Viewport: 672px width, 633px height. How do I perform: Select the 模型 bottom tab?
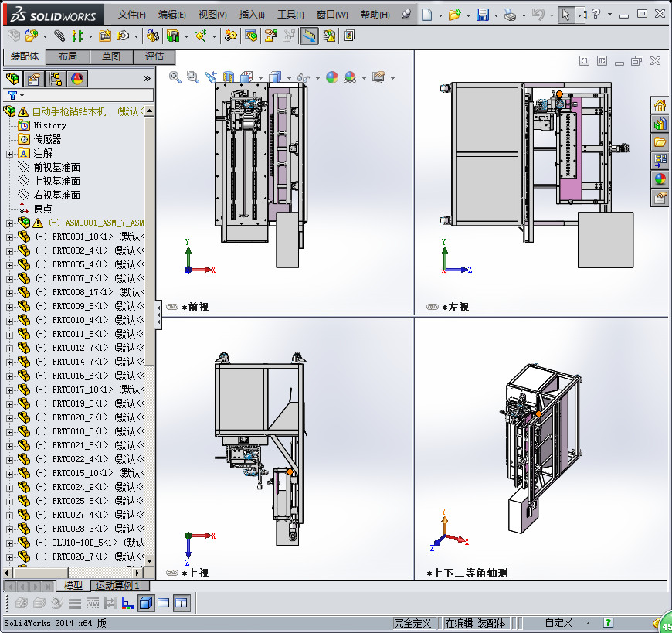tap(73, 585)
